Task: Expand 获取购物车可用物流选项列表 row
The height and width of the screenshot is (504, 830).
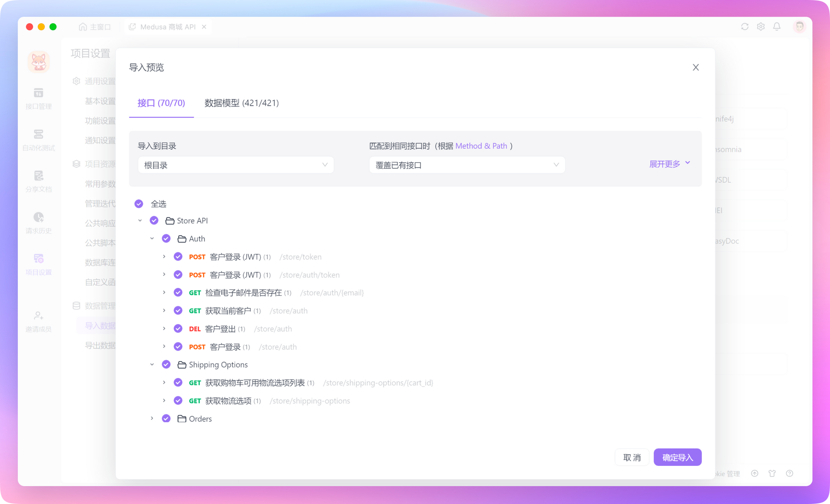Action: point(164,382)
